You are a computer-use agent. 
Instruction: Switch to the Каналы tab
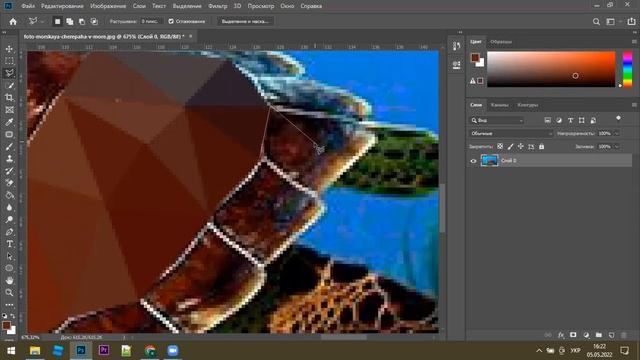[499, 105]
